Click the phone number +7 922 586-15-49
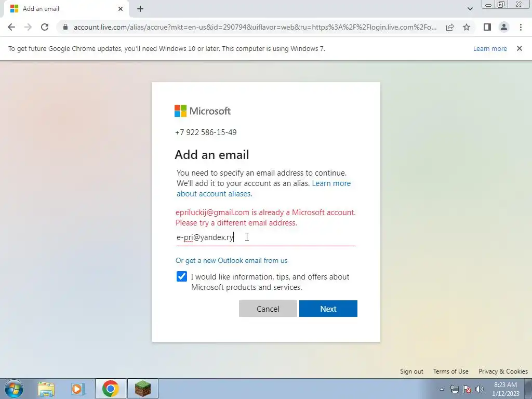This screenshot has height=399, width=532. (206, 132)
